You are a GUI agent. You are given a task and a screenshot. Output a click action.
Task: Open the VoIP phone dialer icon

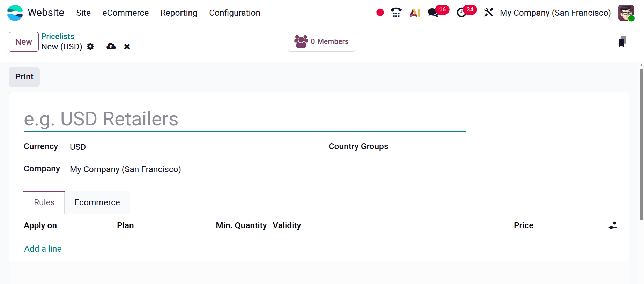tap(396, 13)
